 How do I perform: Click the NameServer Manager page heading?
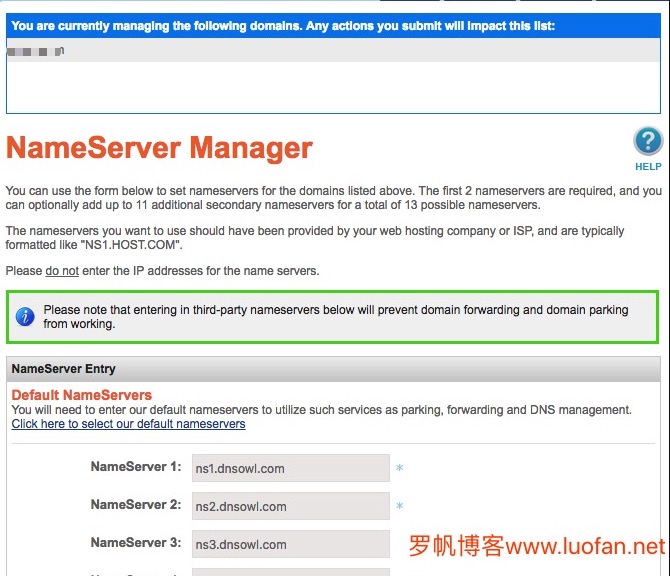pyautogui.click(x=160, y=148)
